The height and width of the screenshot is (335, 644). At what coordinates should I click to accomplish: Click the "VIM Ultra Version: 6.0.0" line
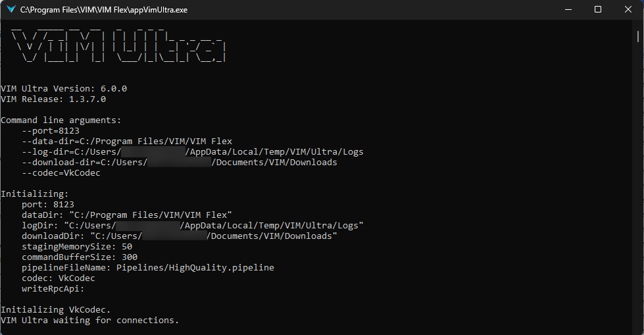click(x=64, y=88)
